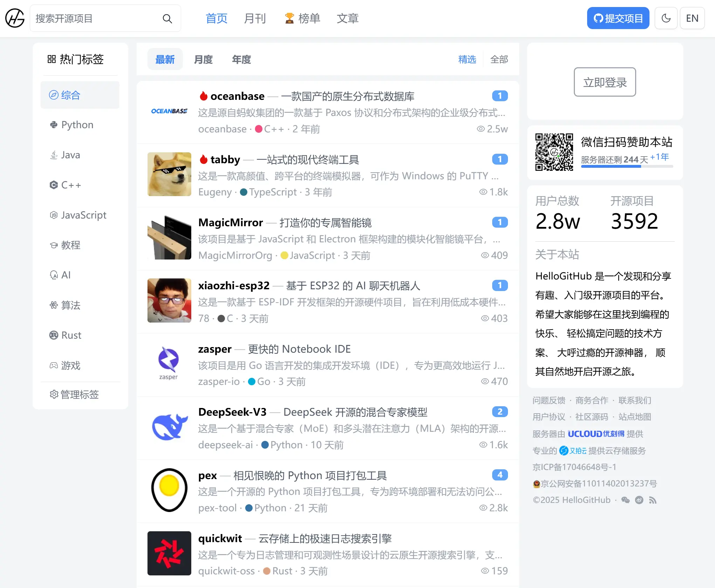The height and width of the screenshot is (588, 715).
Task: Switch to the 年度 tab
Action: 241,60
